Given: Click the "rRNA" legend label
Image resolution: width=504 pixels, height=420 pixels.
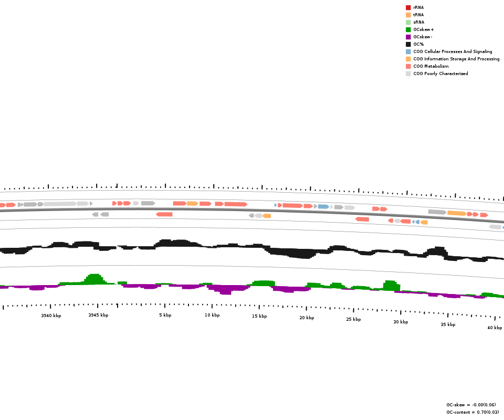Looking at the screenshot, I should pyautogui.click(x=418, y=7).
